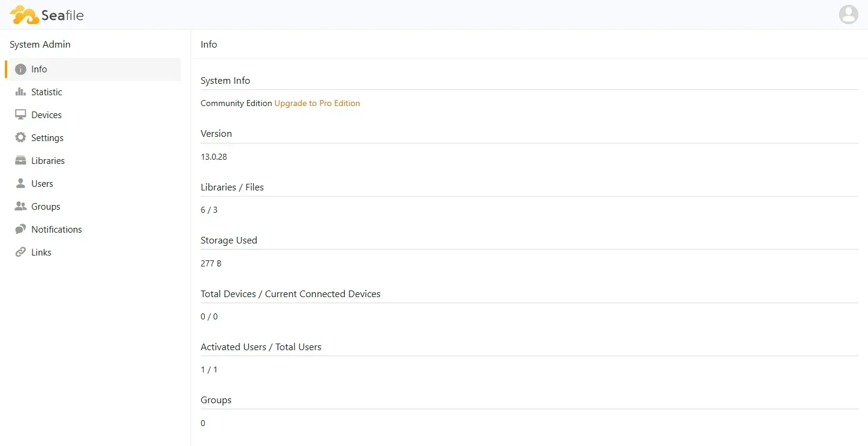The width and height of the screenshot is (868, 446).
Task: Open the Statistic menu item
Action: 47,92
